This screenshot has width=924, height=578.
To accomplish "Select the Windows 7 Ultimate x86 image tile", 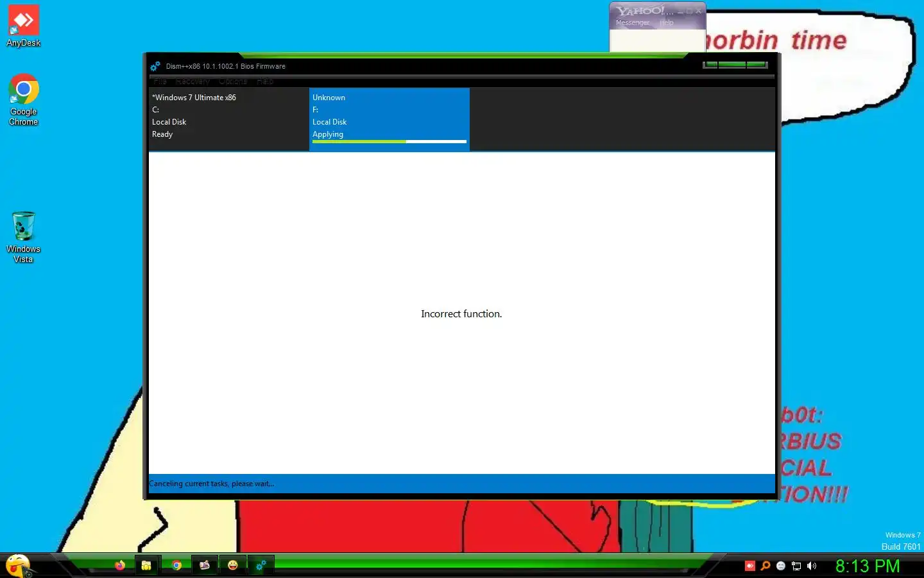I will point(229,119).
